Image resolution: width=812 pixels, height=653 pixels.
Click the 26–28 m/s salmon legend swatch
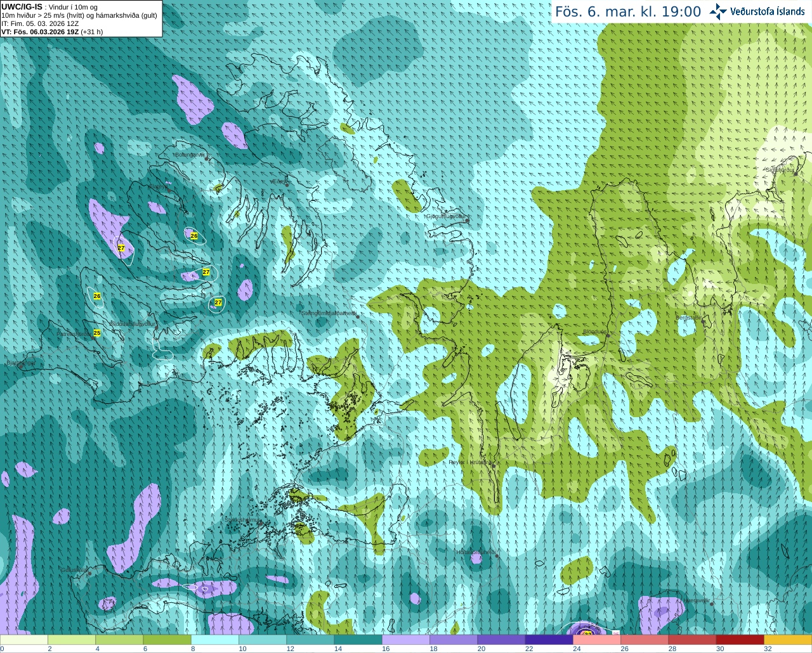point(645,640)
